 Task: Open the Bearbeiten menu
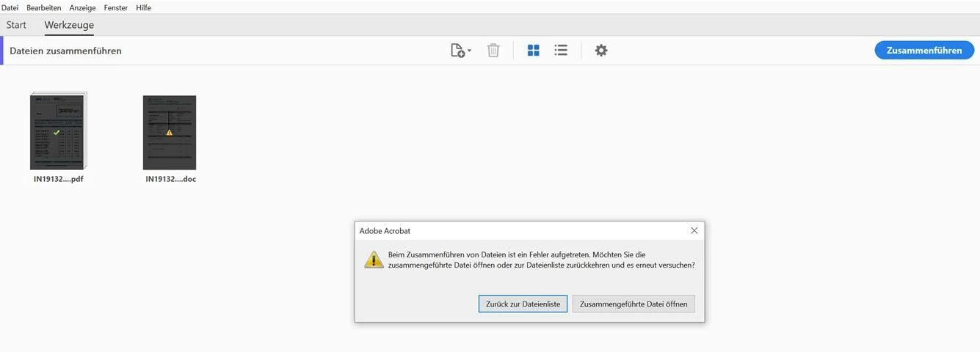(44, 7)
